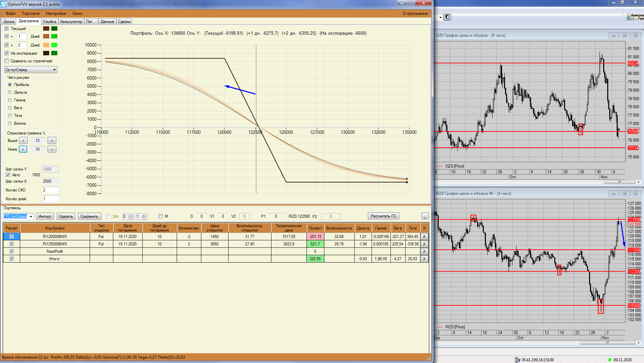Enable Сравнить со стратегией checkbox

coord(6,61)
